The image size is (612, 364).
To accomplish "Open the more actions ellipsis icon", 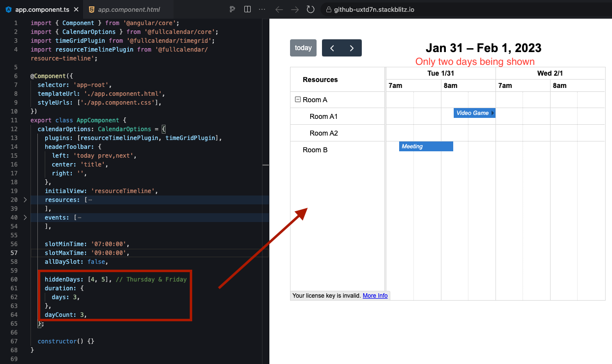I will click(x=262, y=9).
